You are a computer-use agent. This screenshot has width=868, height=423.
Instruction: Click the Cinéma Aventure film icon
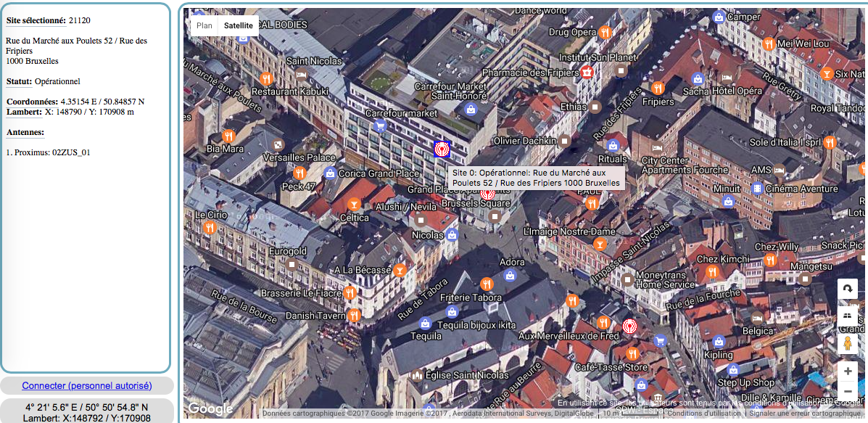point(757,188)
